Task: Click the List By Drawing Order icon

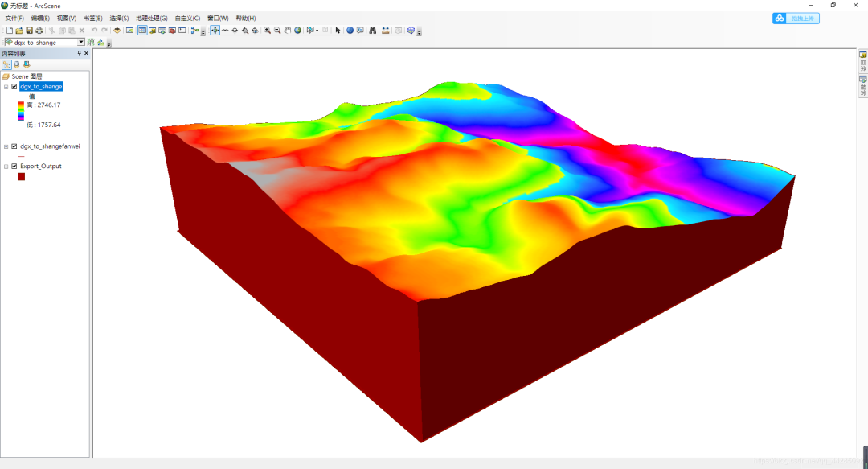Action: pyautogui.click(x=6, y=65)
